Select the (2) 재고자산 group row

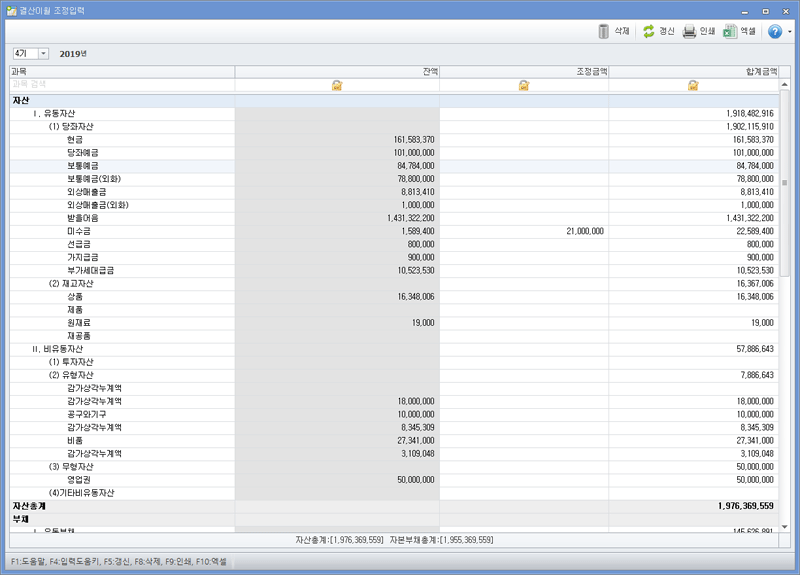[70, 283]
